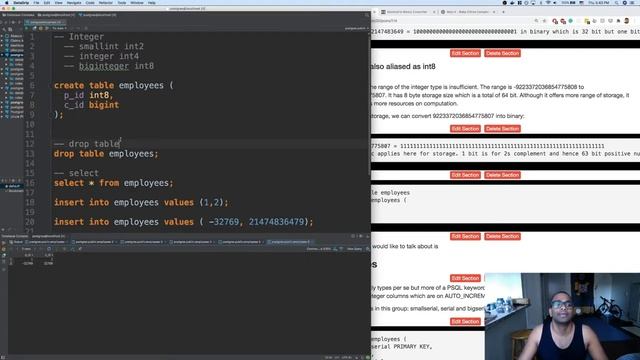Click Delete Section above 'also aliased as int8'
This screenshot has height=360, width=640.
[502, 53]
